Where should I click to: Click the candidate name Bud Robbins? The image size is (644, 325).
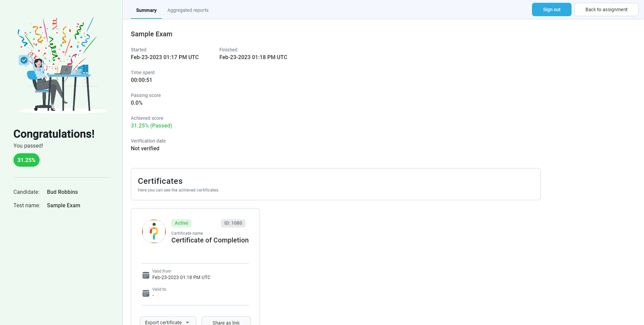click(62, 192)
